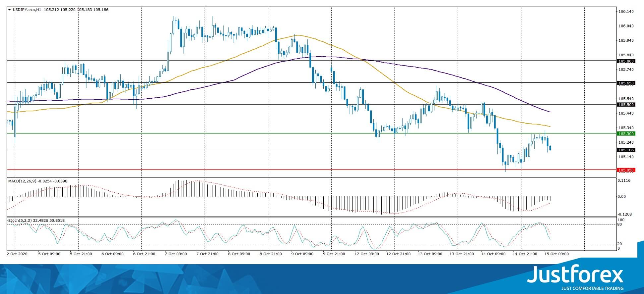The image size is (644, 294).
Task: Click the 7 Oct 09:00 time label
Action: (x=176, y=254)
